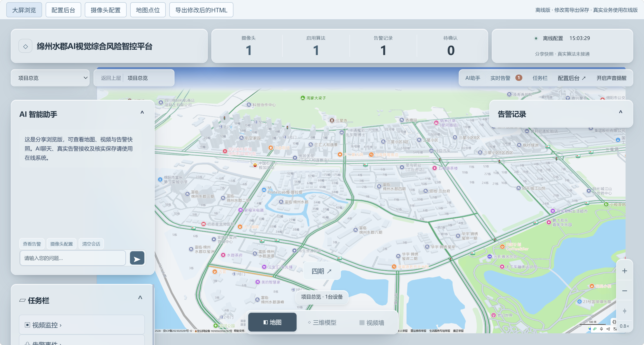Click the 五福源茶楼 pink map marker
This screenshot has height=345, width=644.
coord(434,168)
